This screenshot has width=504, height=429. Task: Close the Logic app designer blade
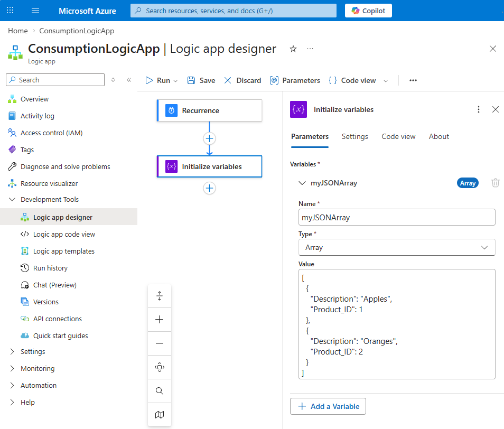pyautogui.click(x=493, y=49)
